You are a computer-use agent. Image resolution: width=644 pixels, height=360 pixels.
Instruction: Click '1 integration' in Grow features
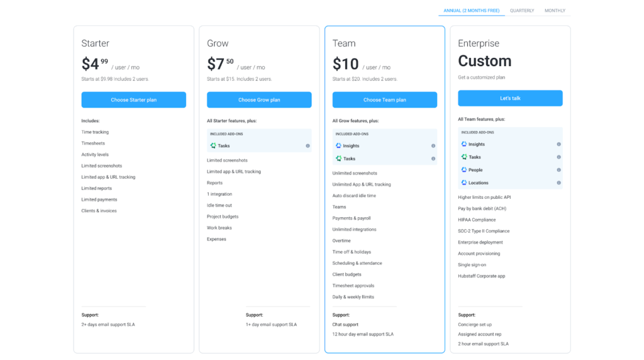coord(219,194)
